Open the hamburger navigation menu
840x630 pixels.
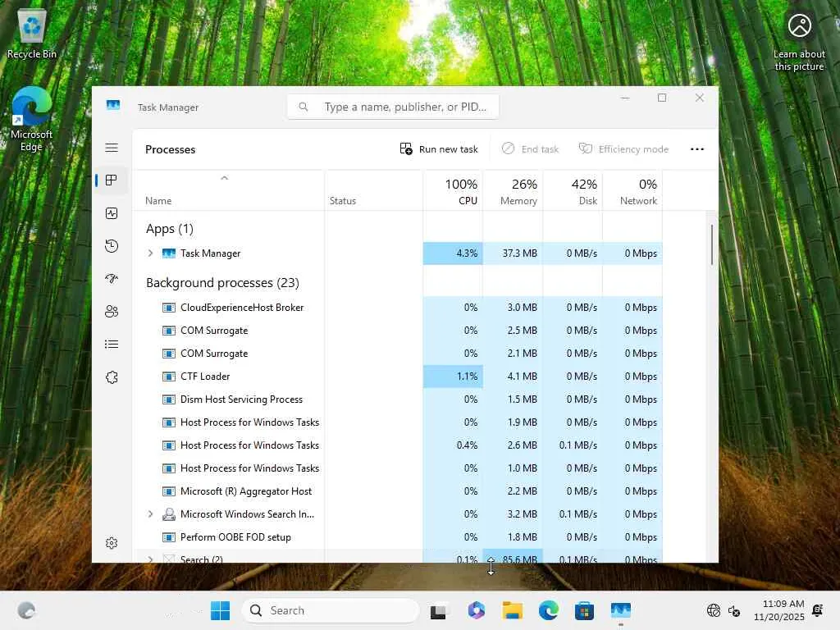112,148
